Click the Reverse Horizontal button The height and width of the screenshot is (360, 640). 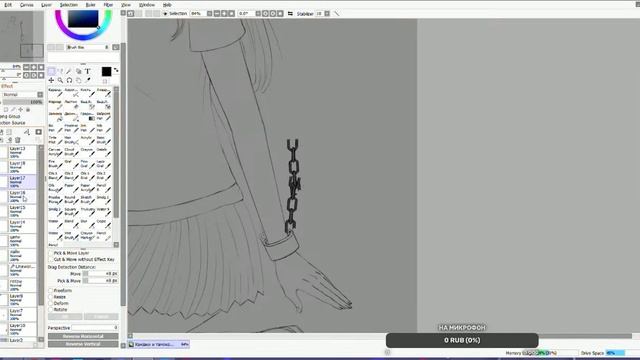(83, 336)
